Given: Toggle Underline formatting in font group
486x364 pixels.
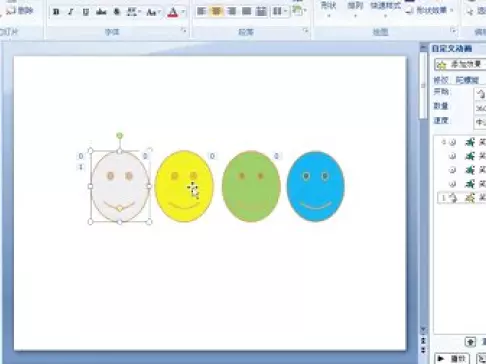Looking at the screenshot, I should point(86,12).
